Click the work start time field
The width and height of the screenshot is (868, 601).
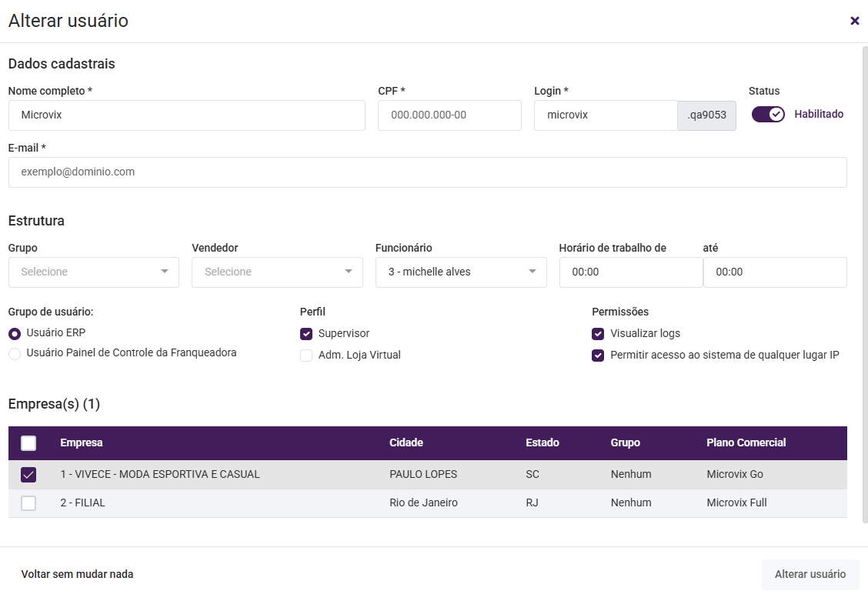tap(630, 272)
